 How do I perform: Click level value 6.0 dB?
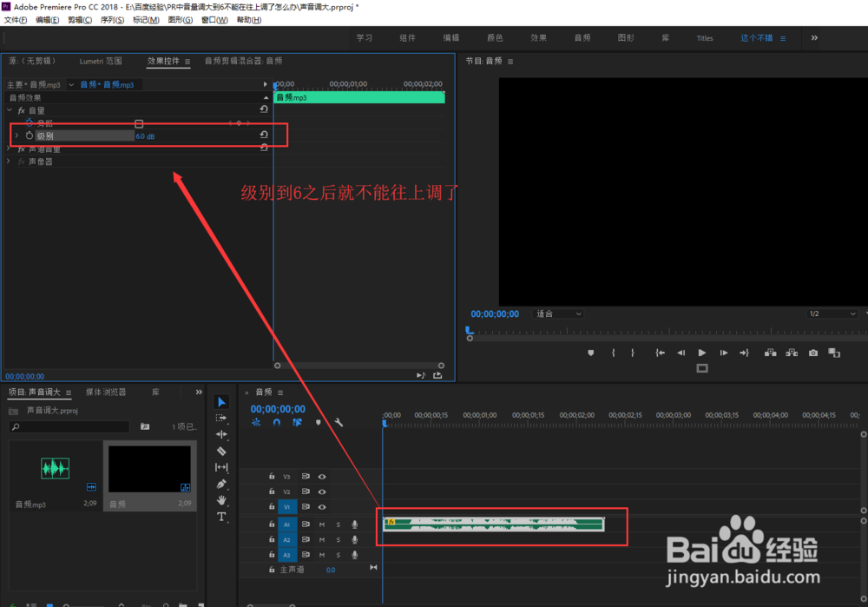(x=145, y=136)
